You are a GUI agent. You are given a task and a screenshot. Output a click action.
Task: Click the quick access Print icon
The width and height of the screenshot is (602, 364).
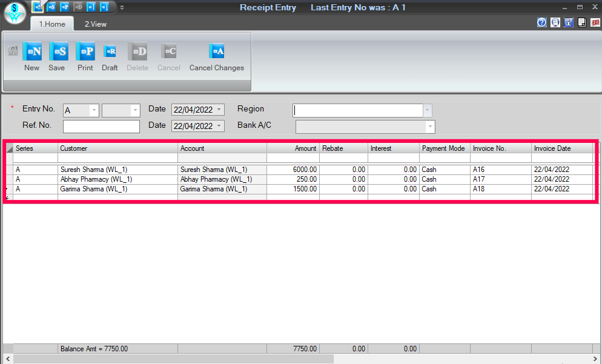pos(64,7)
